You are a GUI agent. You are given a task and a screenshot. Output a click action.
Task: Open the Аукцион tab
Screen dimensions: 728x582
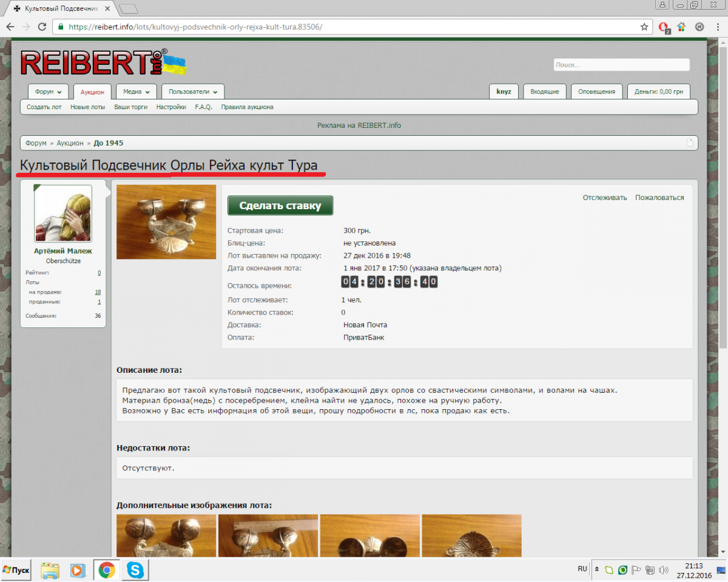[92, 92]
